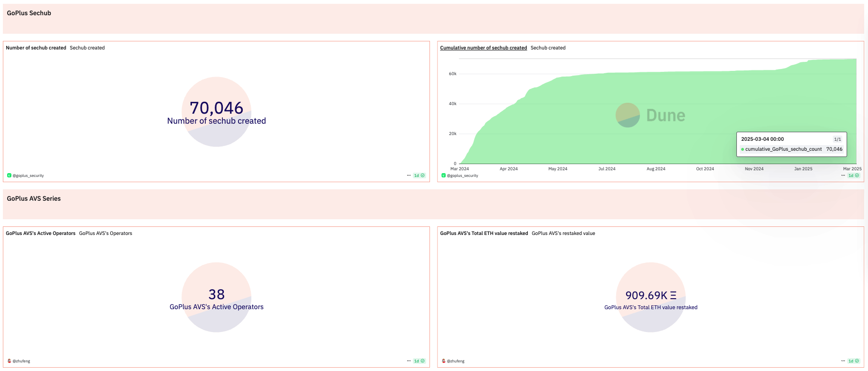Open options menu on Cumulative sechub chart panel

pyautogui.click(x=843, y=176)
